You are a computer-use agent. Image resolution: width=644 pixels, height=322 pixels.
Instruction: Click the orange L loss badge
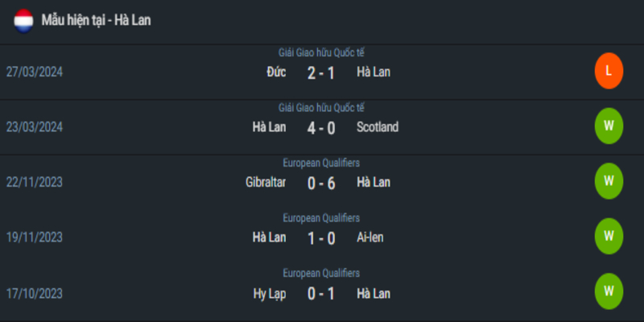click(609, 71)
